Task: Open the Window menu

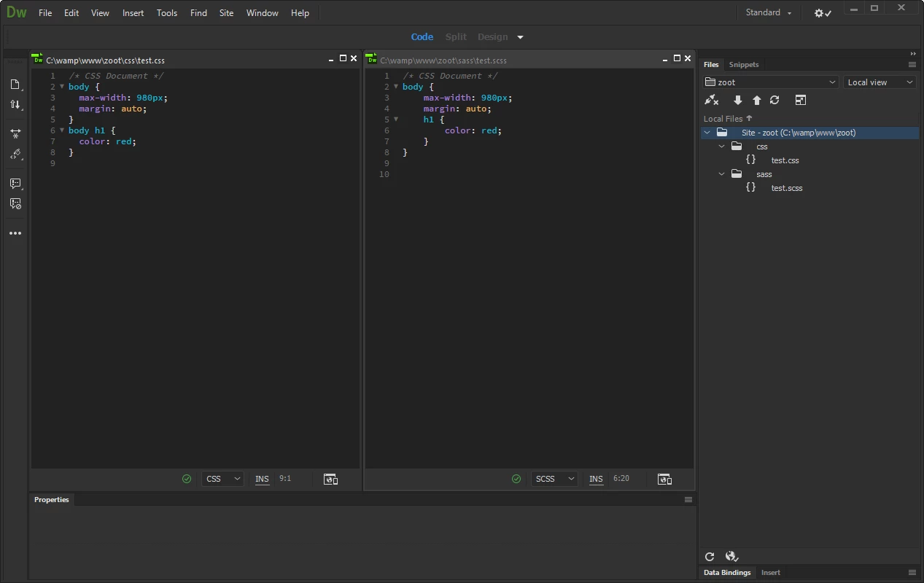Action: coord(263,13)
